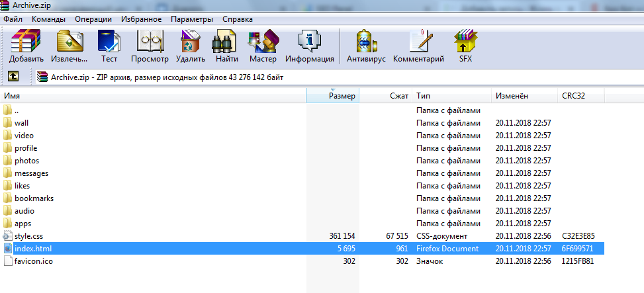Select the profile folder name
644x293 pixels.
[x=26, y=147]
